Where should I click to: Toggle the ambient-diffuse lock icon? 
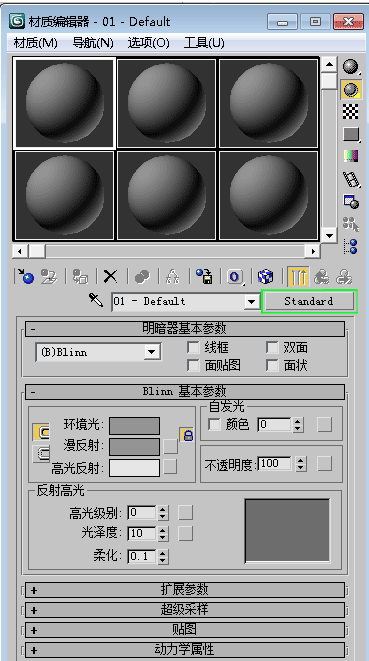coord(187,435)
